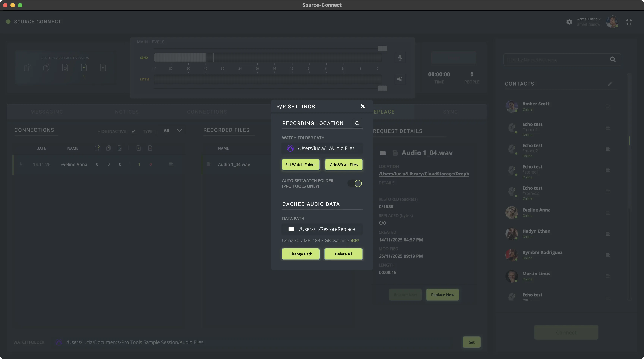Open the menu for Amber Scott contact
The height and width of the screenshot is (359, 644).
tap(608, 107)
